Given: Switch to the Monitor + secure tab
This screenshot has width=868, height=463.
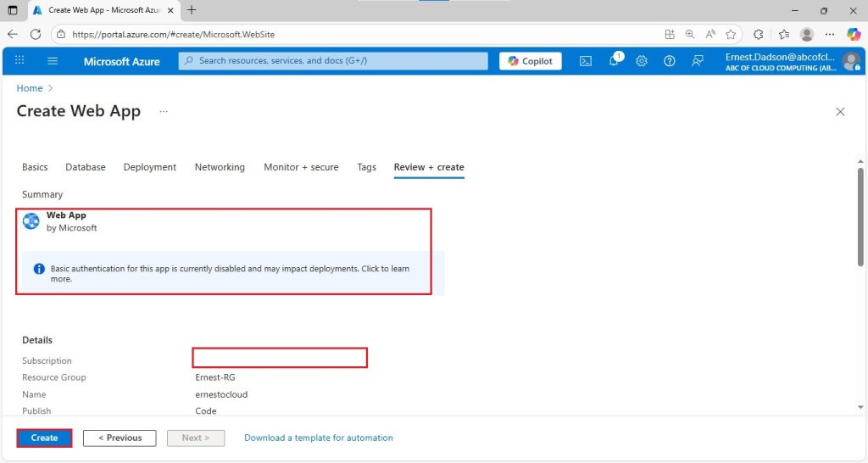Looking at the screenshot, I should click(301, 167).
